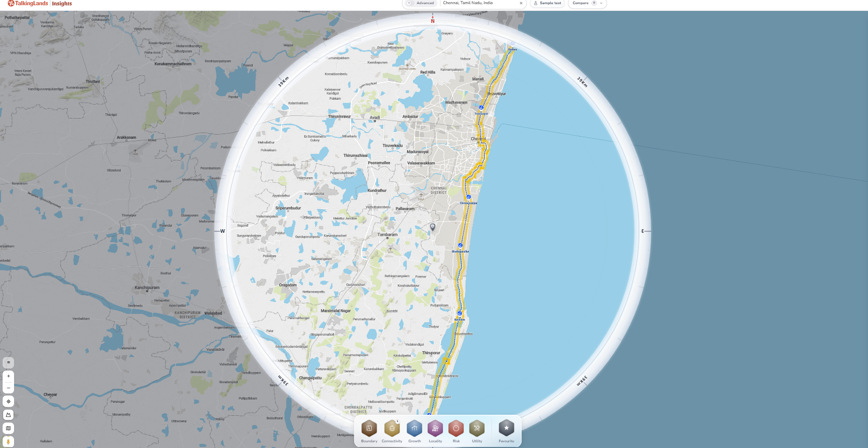This screenshot has width=868, height=448.
Task: Click the Thirumazhisai map label
Action: tap(356, 155)
